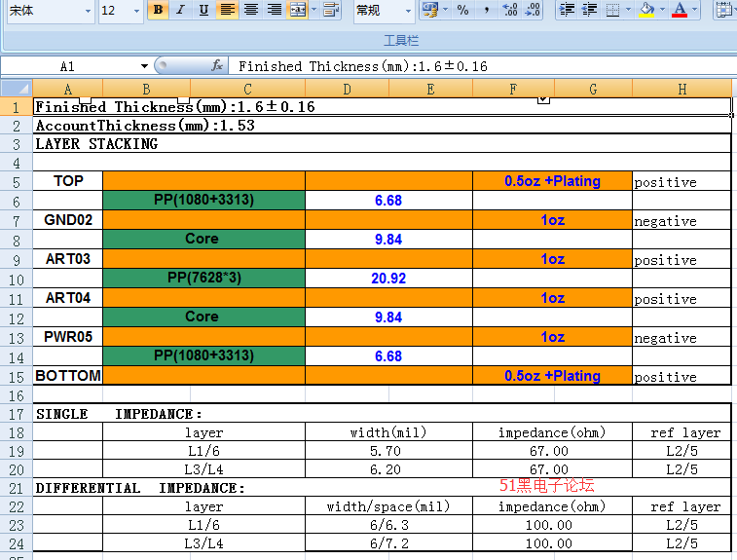Increase decimal places
737x560 pixels.
510,10
